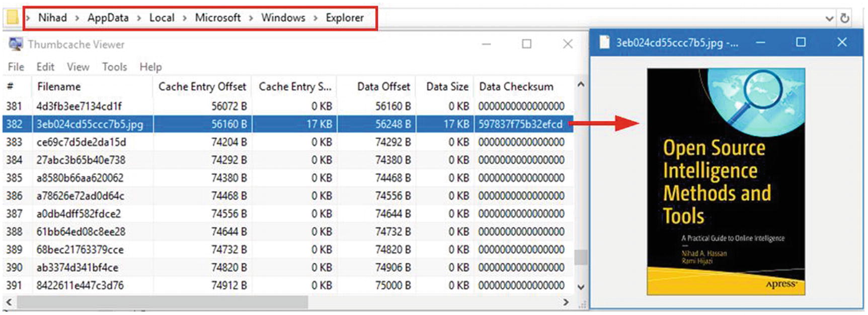Click the horizontal scrollbar thumb

[163, 302]
